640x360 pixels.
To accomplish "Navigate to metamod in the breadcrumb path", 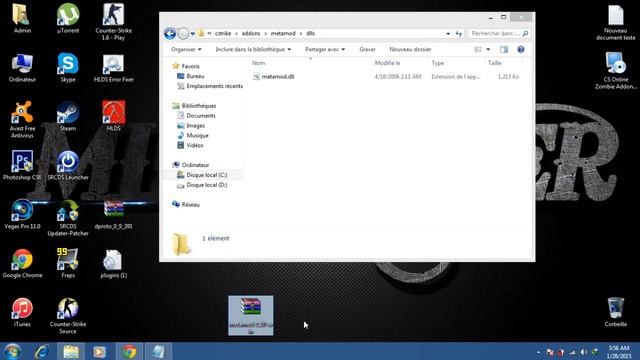I will (x=283, y=33).
